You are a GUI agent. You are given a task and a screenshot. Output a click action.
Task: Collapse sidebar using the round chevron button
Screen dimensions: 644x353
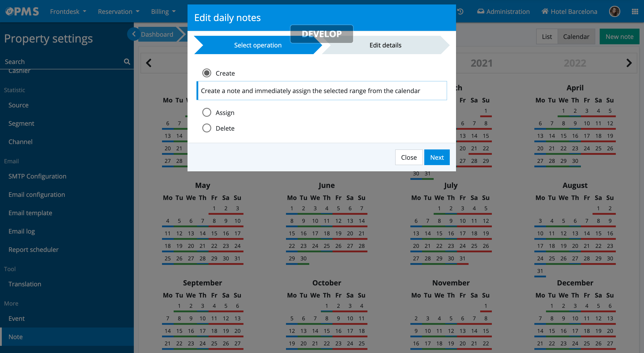point(134,34)
